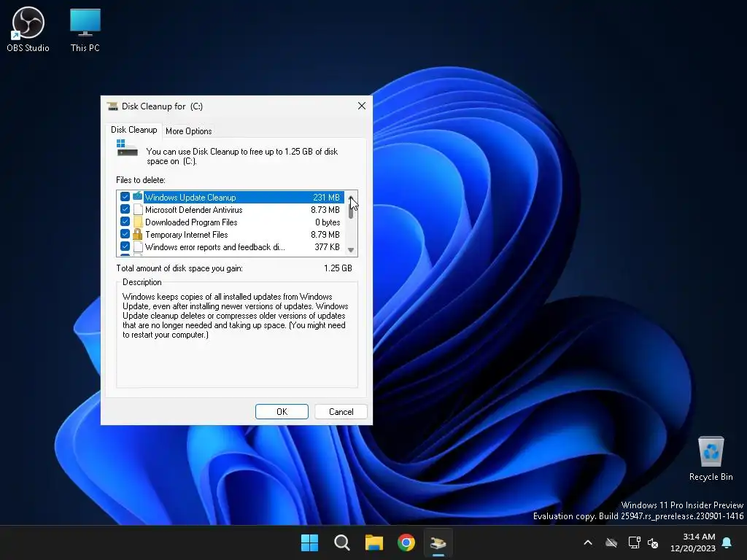Screen dimensions: 747x560
Task: Click the drive icon beside the 1.25 GB message
Action: point(127,148)
